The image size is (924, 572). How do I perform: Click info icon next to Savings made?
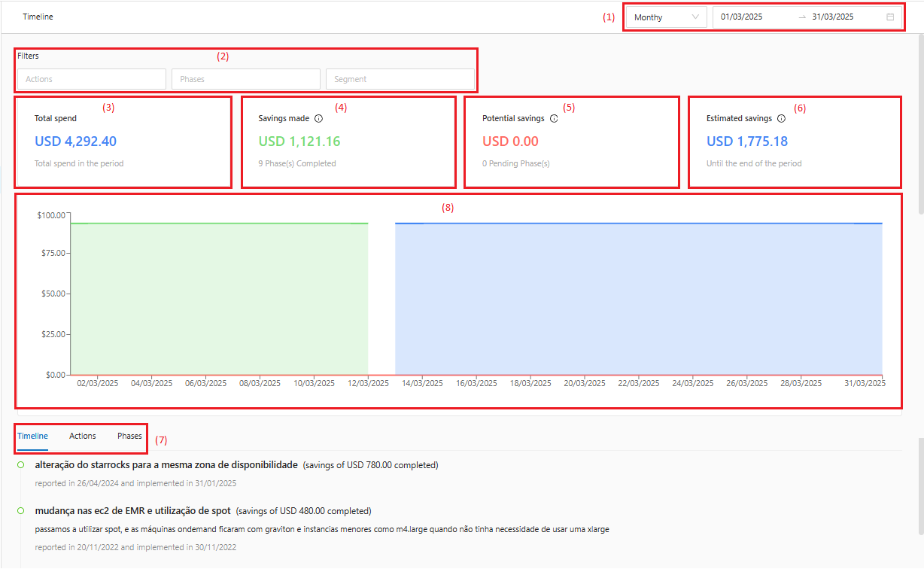pos(318,119)
